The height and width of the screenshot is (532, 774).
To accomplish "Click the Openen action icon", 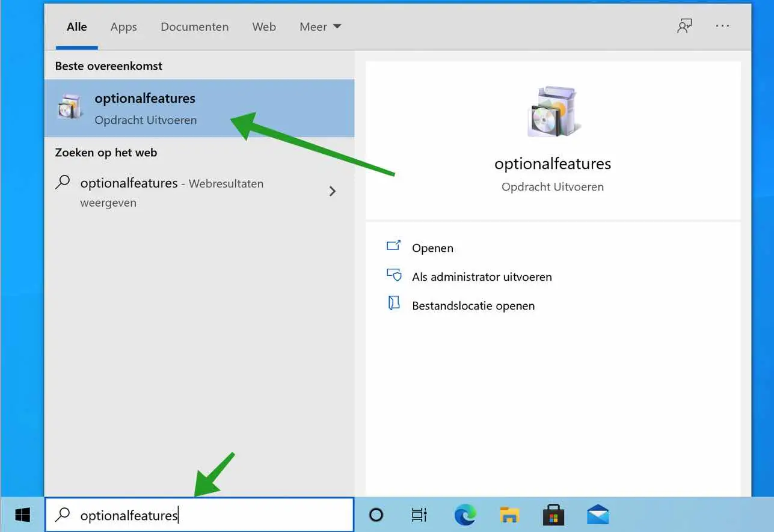I will (393, 246).
